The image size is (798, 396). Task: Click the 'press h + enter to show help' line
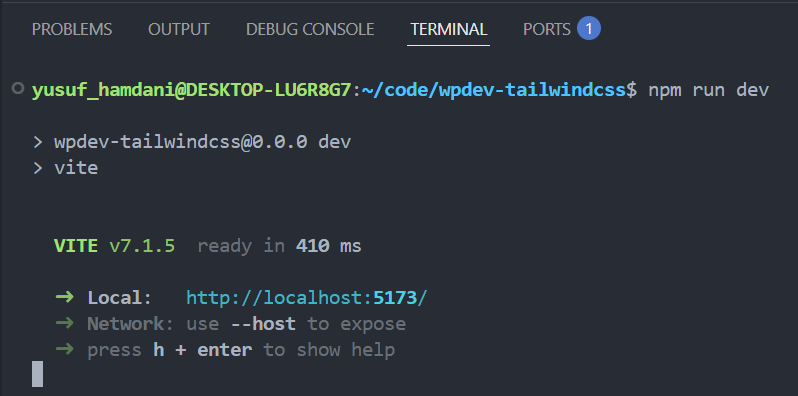[x=241, y=350]
